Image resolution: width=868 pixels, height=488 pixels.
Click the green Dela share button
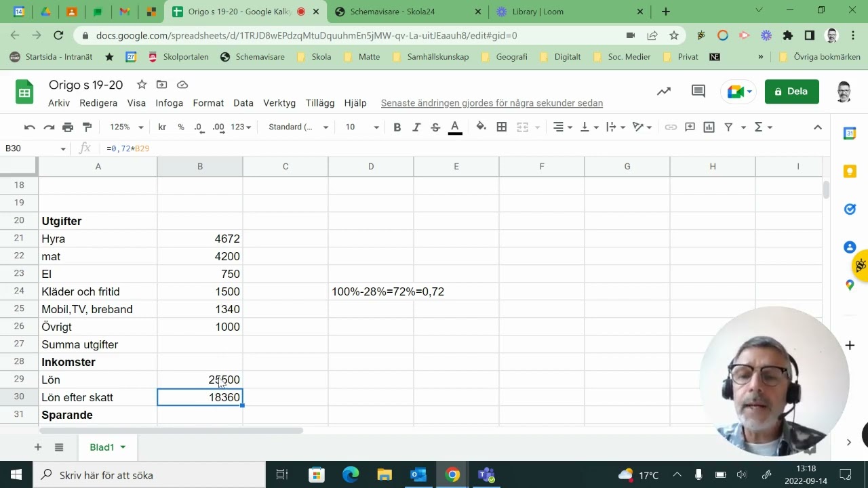pyautogui.click(x=791, y=91)
